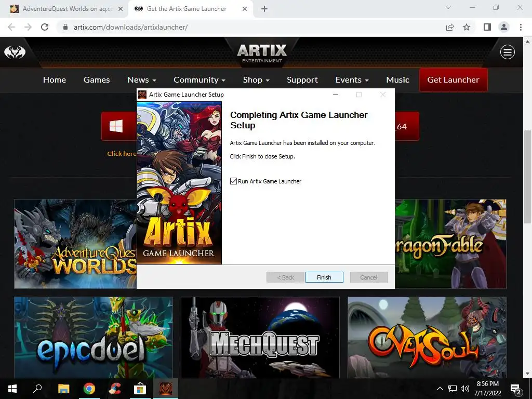
Task: Expand the Events dropdown
Action: click(x=352, y=79)
